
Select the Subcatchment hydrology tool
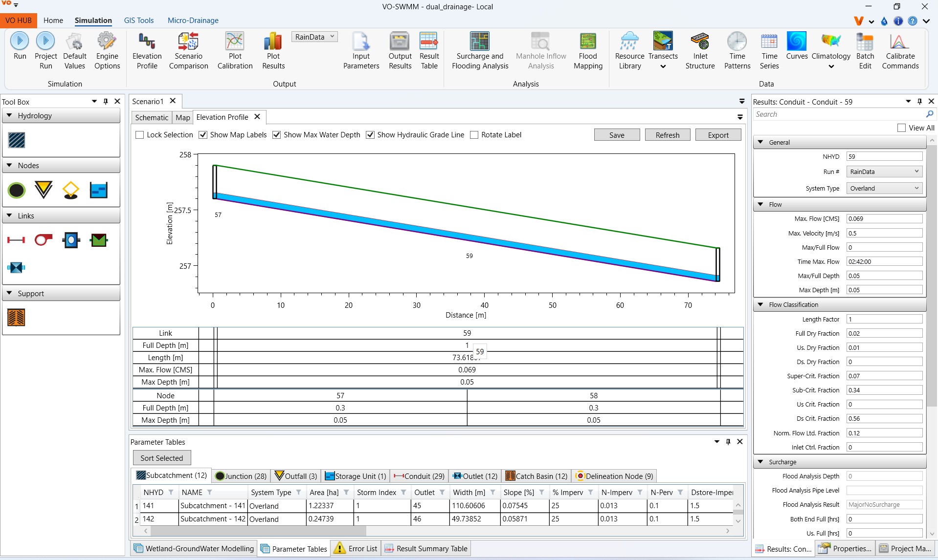pyautogui.click(x=17, y=140)
